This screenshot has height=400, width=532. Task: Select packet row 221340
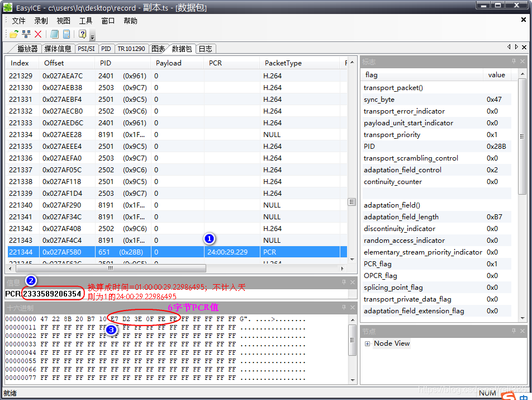click(177, 205)
